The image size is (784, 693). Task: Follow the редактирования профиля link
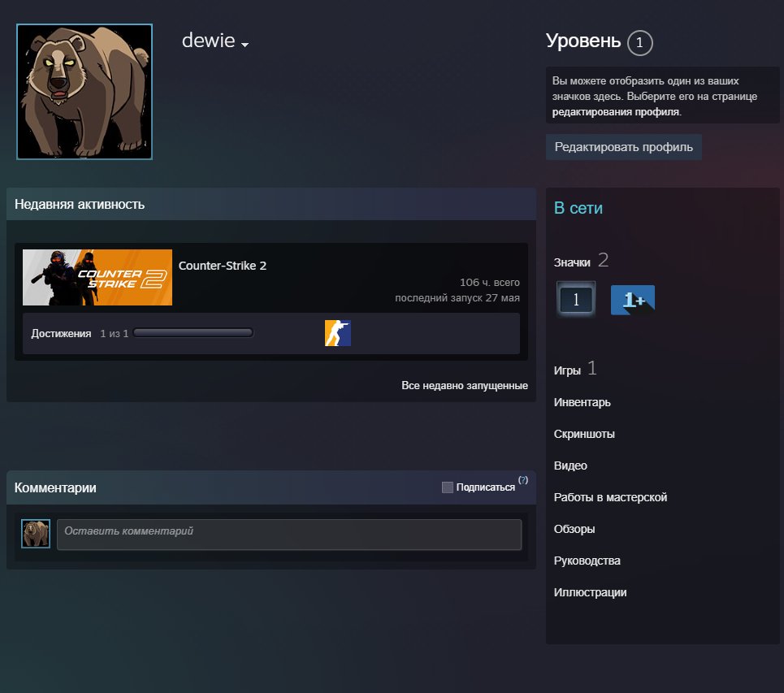click(x=616, y=112)
